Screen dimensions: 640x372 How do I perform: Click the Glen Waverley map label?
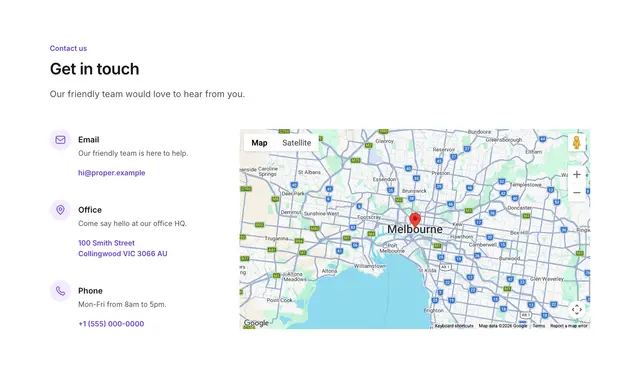547,279
